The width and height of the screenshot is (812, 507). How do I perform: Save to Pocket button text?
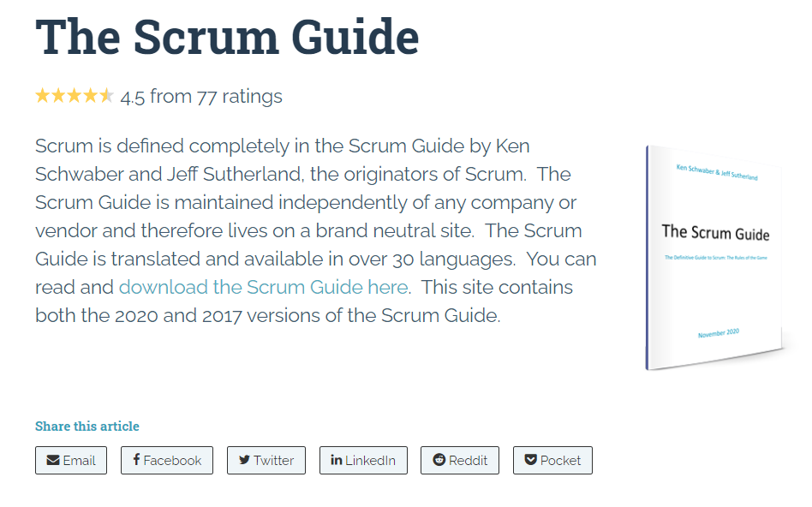coord(560,461)
